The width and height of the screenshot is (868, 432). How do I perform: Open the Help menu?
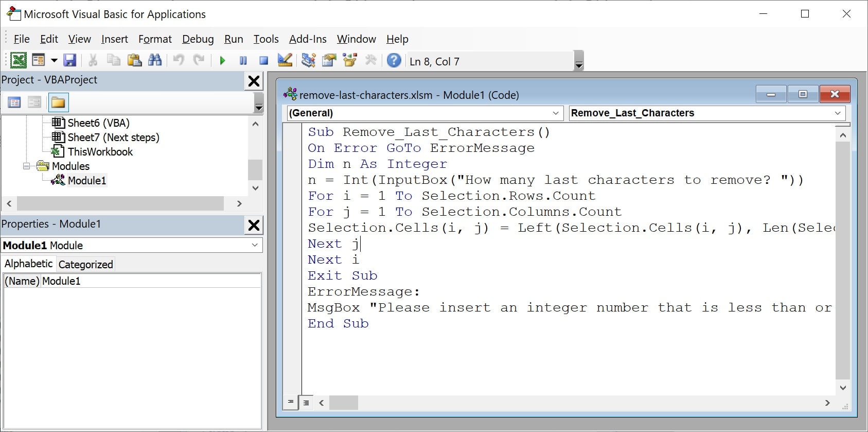coord(397,39)
